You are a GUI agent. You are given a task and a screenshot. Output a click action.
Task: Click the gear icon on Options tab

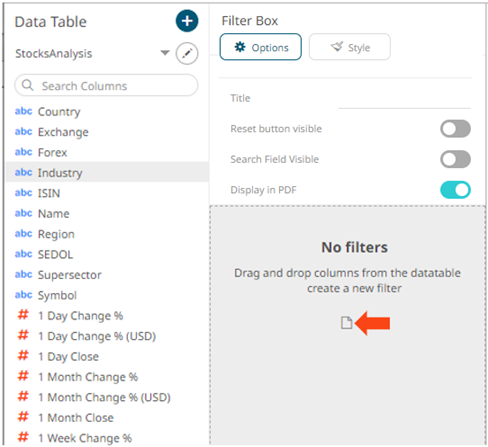(240, 47)
